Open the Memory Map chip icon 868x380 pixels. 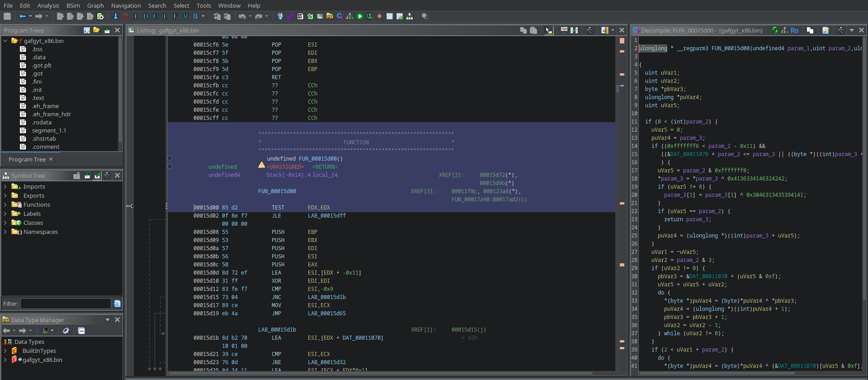point(370,16)
